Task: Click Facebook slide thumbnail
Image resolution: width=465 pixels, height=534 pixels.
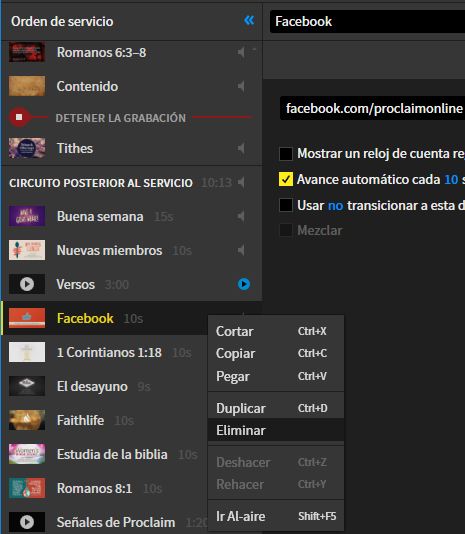Action: pos(27,318)
